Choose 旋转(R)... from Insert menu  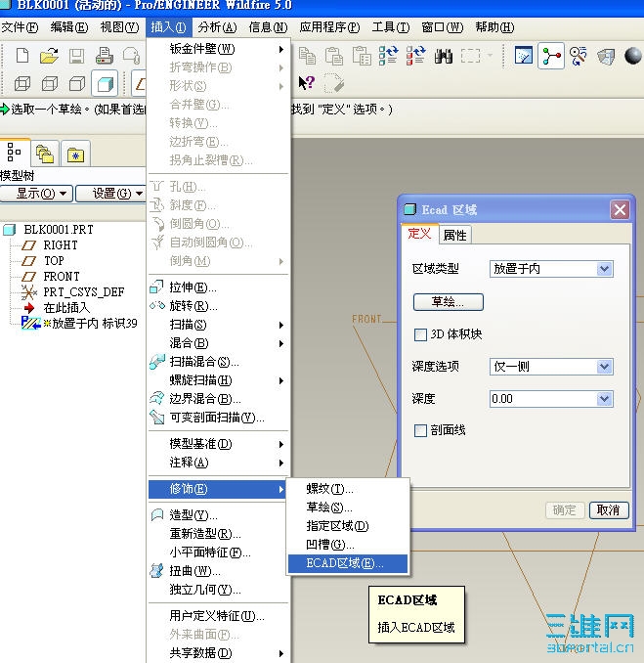pos(219,306)
